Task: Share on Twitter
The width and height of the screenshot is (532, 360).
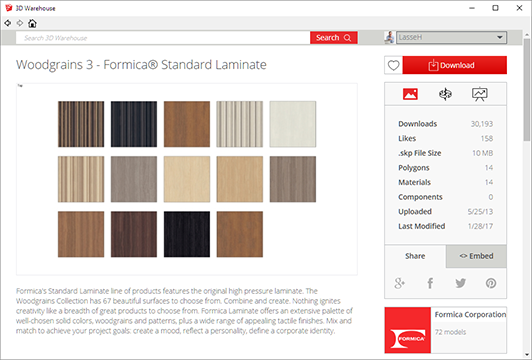Action: click(460, 283)
